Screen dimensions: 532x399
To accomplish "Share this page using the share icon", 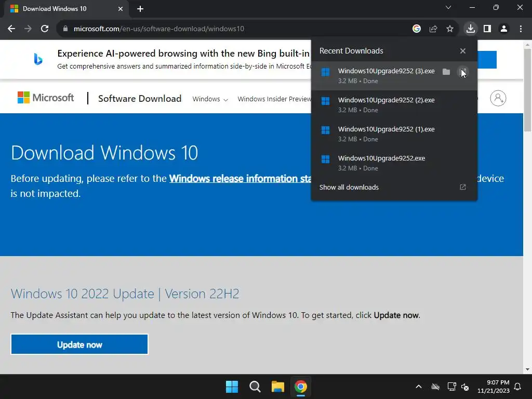I will (x=433, y=29).
